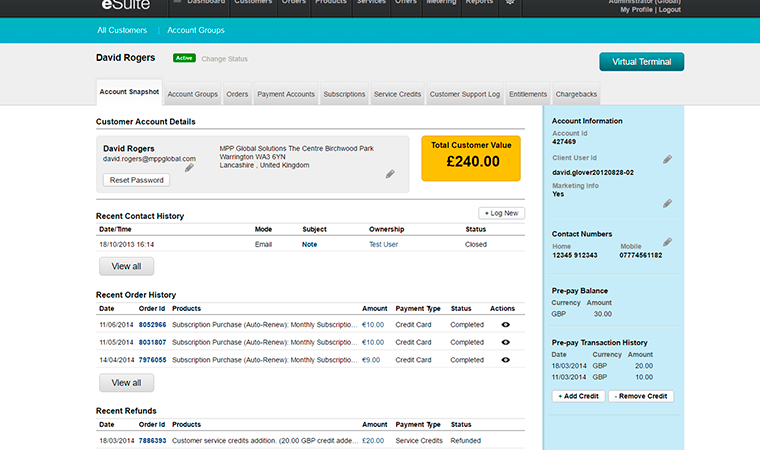Edit Marketing Info using pencil icon
Image resolution: width=760 pixels, height=450 pixels.
click(667, 204)
